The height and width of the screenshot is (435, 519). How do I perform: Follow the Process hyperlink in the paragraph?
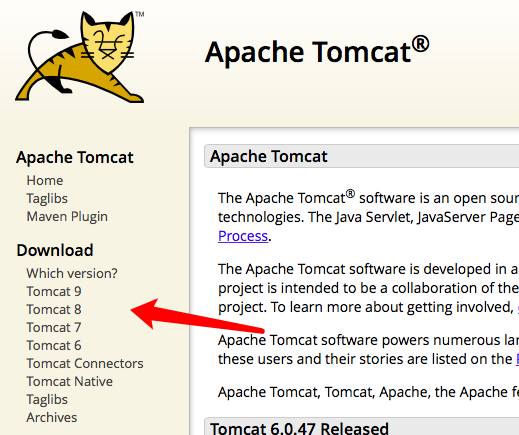(x=243, y=236)
